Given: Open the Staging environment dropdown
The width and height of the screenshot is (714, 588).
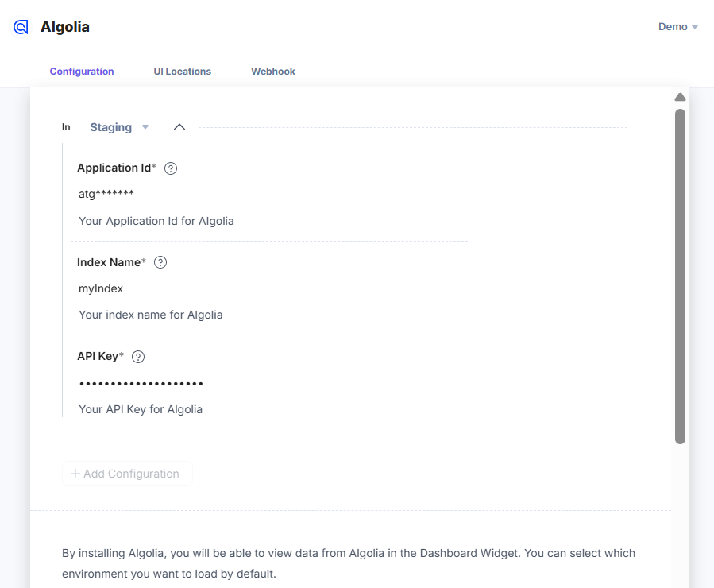Looking at the screenshot, I should [x=119, y=127].
